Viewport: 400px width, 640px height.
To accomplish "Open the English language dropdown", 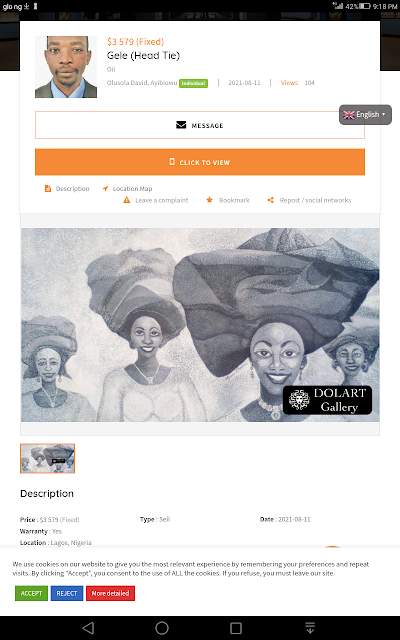I will (x=365, y=115).
